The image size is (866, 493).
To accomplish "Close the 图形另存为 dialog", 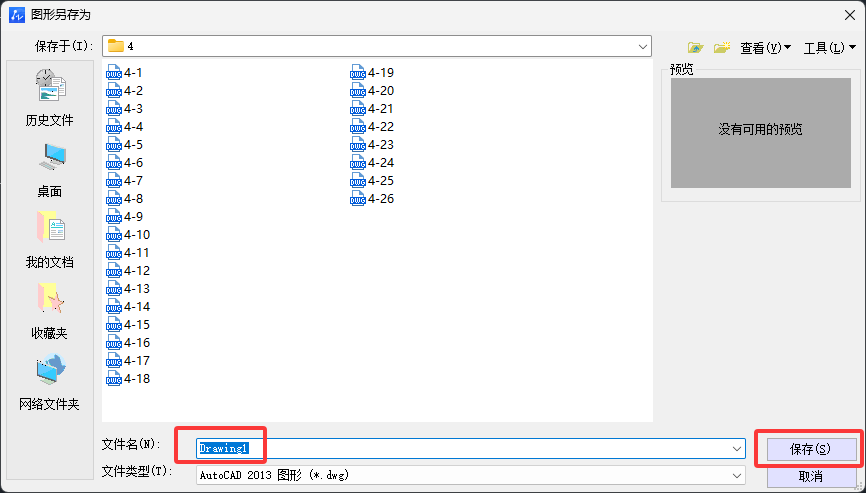I will click(850, 15).
